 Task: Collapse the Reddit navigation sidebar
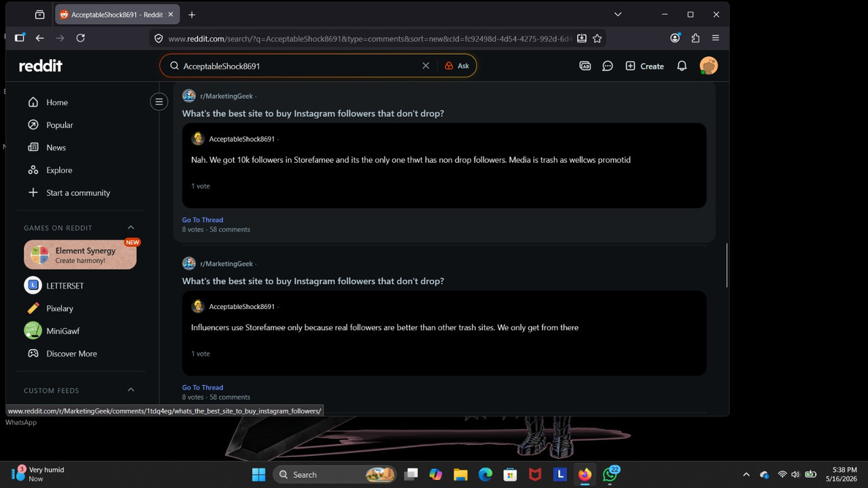click(x=159, y=102)
